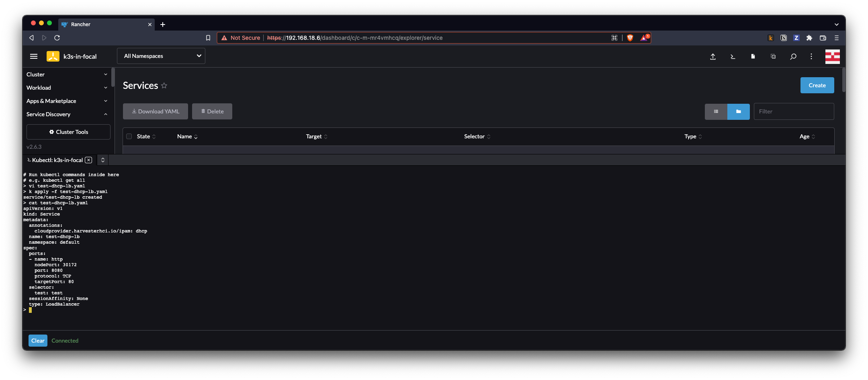This screenshot has height=380, width=868.
Task: Click the k3s-in-focal cluster logo
Action: click(52, 56)
